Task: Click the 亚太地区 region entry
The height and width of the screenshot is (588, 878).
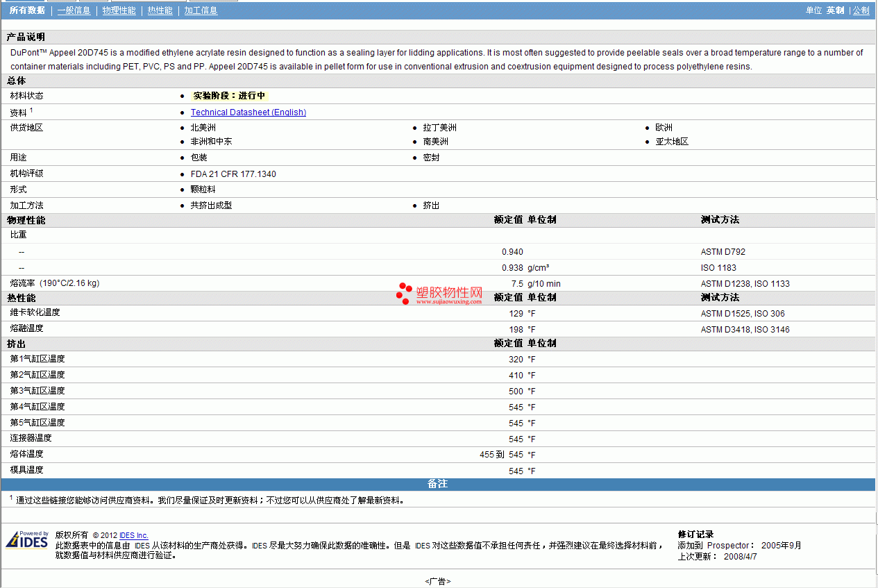Action: [672, 142]
